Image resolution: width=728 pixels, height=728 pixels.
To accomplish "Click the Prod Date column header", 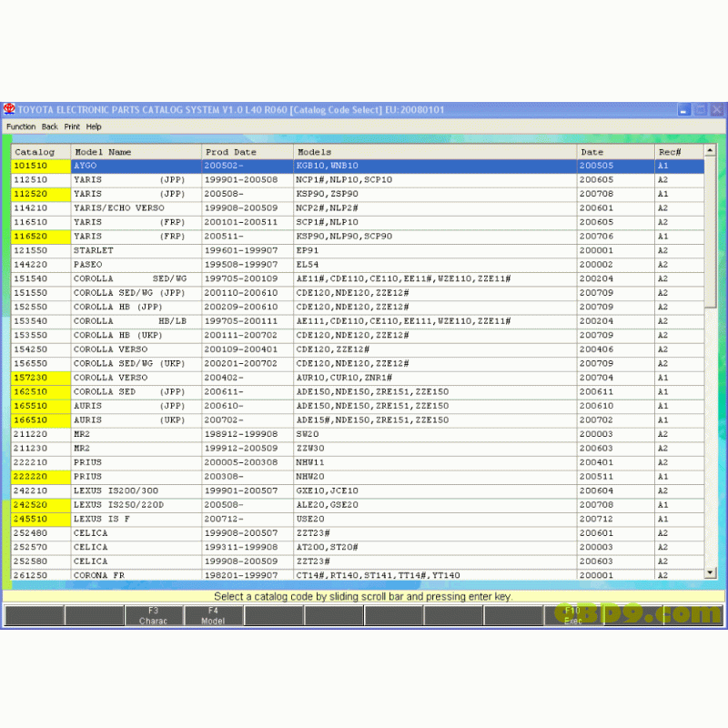I will (248, 152).
